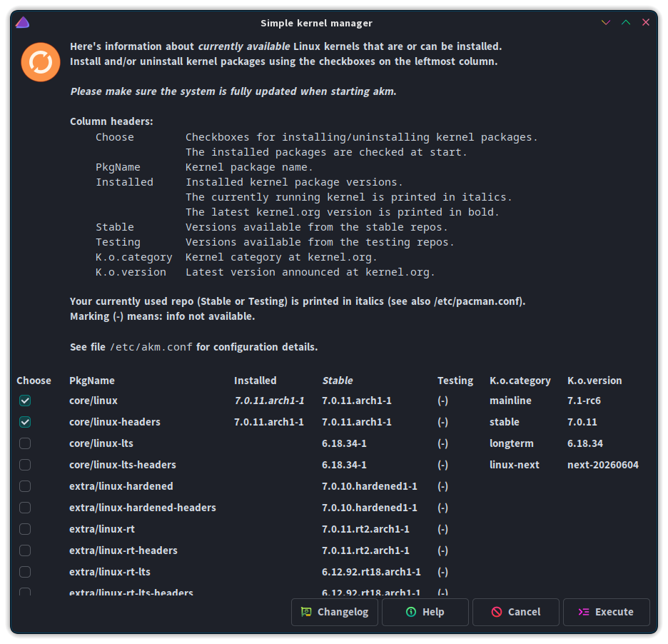
Task: Select the core/linux-headers package name
Action: [x=115, y=422]
